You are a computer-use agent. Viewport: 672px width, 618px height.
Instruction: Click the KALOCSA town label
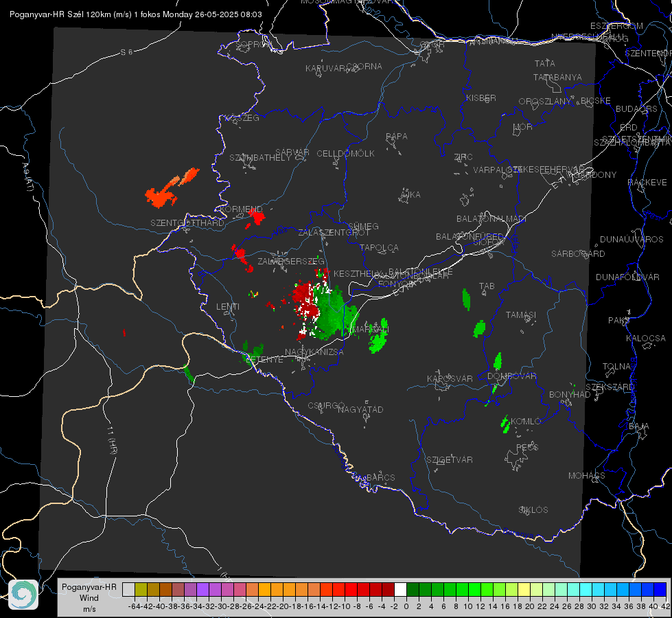click(646, 339)
